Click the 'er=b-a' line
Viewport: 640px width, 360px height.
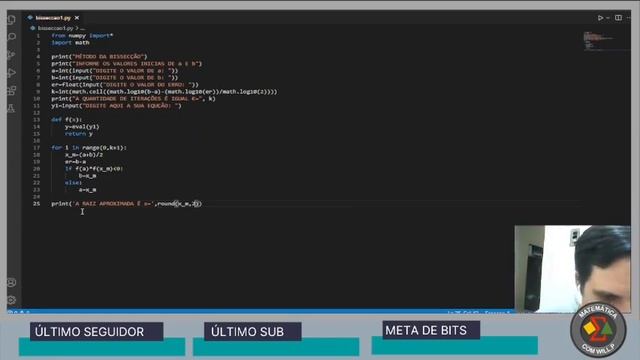75,162
